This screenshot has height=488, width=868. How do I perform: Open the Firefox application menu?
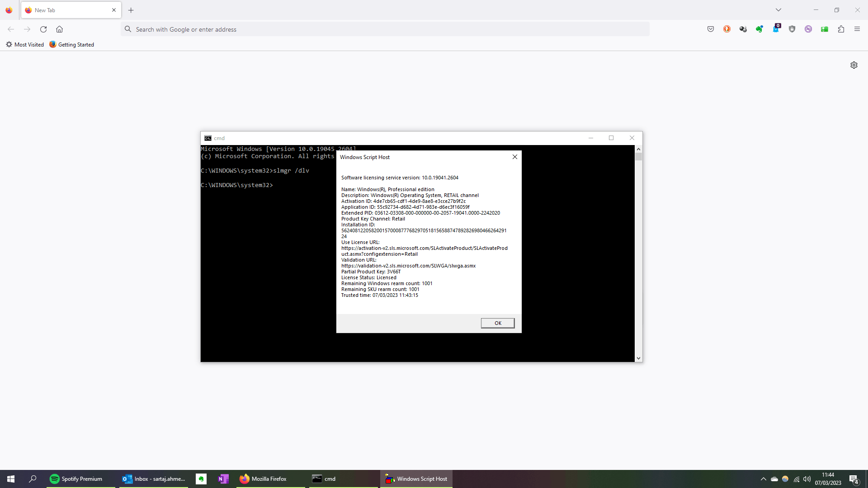coord(857,29)
